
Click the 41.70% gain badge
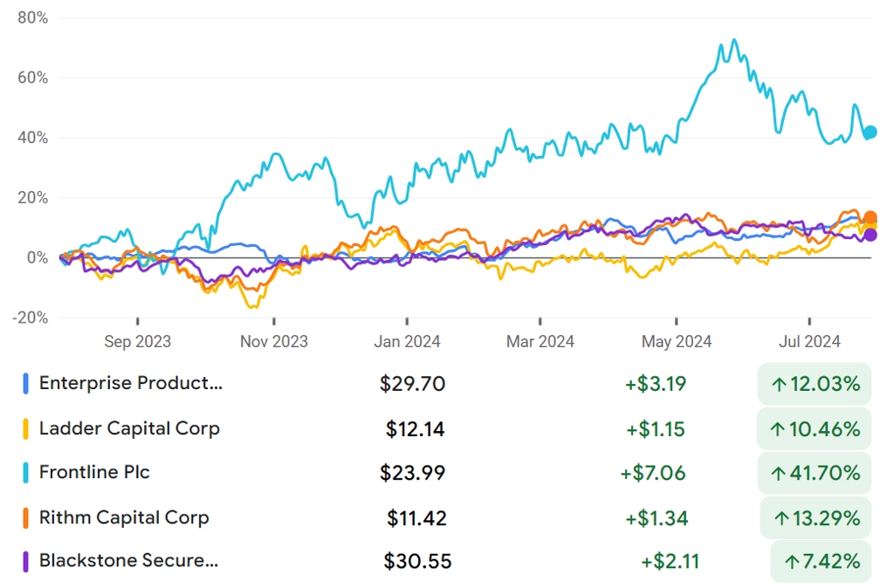tap(815, 473)
